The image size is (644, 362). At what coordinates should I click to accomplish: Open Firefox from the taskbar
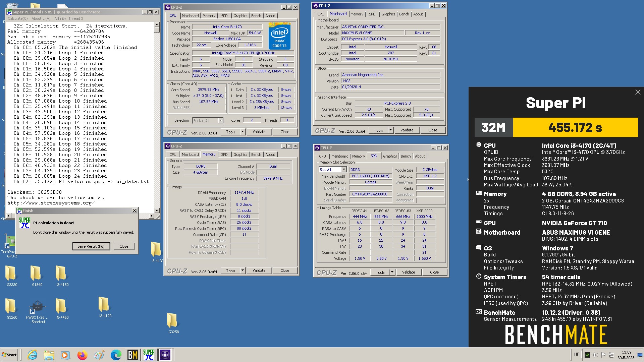point(82,355)
